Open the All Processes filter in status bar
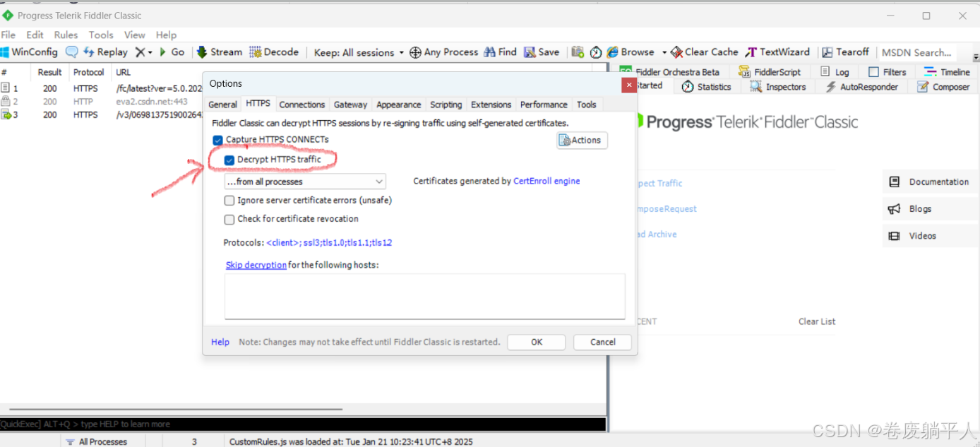The width and height of the screenshot is (980, 447). pos(97,441)
